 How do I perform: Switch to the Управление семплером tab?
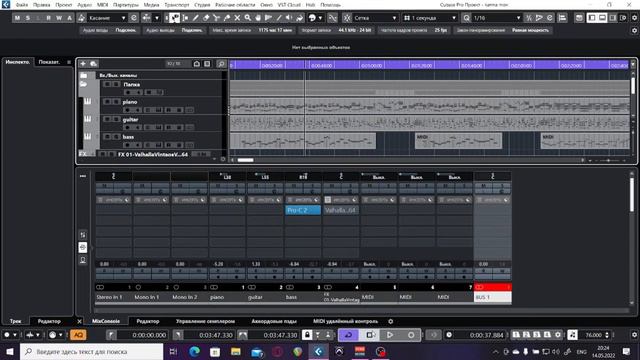click(x=205, y=321)
